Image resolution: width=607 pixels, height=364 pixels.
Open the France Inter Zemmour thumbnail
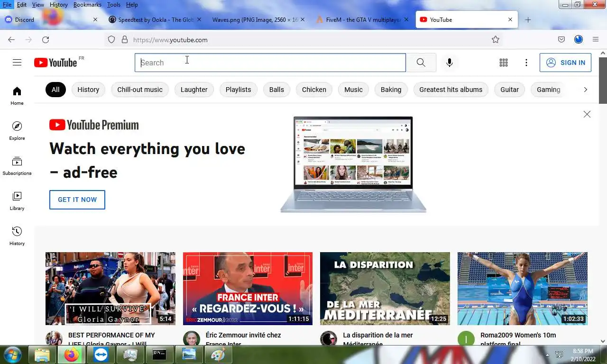click(x=248, y=289)
